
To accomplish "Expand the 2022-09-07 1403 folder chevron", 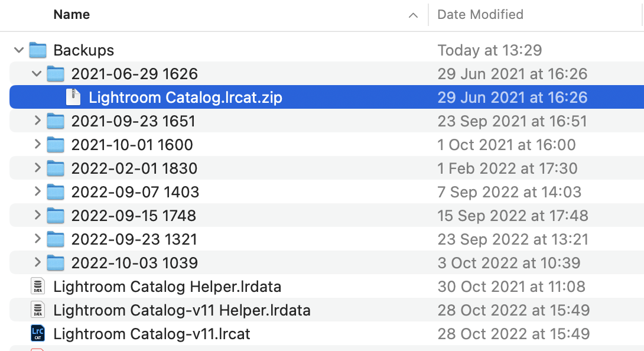I will [x=37, y=191].
